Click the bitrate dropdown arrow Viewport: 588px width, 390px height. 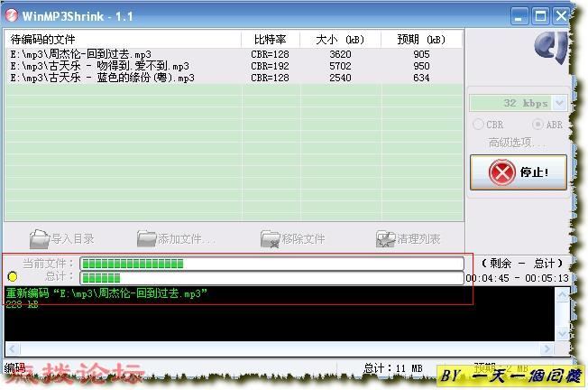(x=559, y=103)
